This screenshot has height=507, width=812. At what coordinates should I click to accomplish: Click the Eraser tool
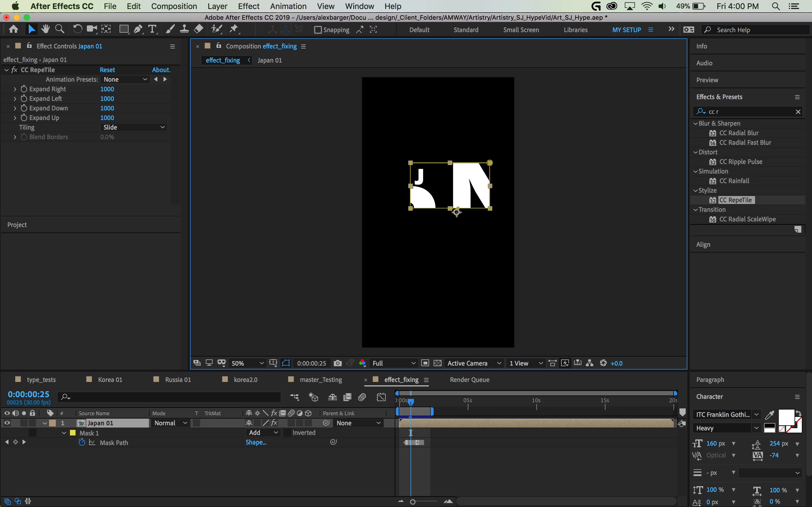[199, 30]
